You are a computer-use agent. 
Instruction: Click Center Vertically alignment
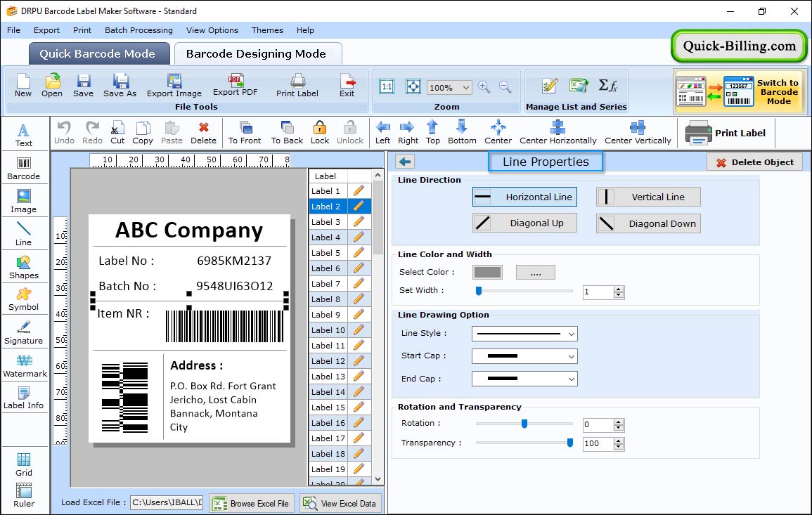coord(638,133)
